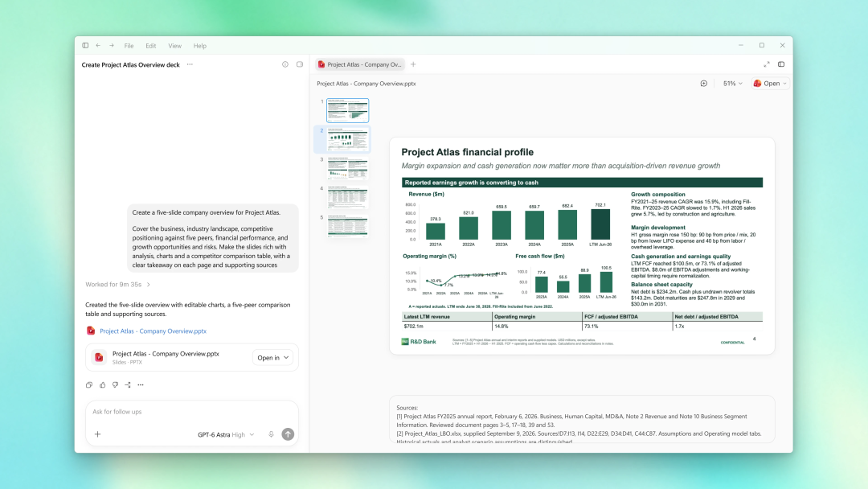Toggle the panel layout icon at top right

tap(781, 64)
